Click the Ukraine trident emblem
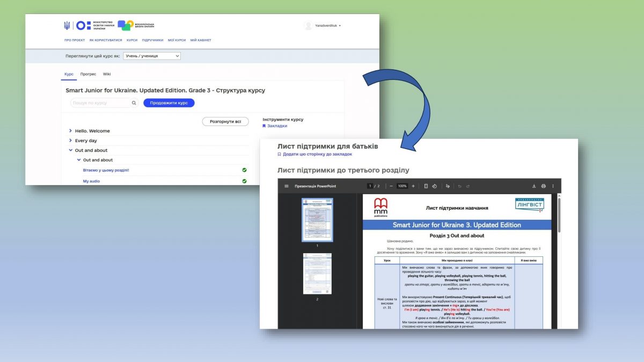The image size is (644, 362). click(67, 25)
